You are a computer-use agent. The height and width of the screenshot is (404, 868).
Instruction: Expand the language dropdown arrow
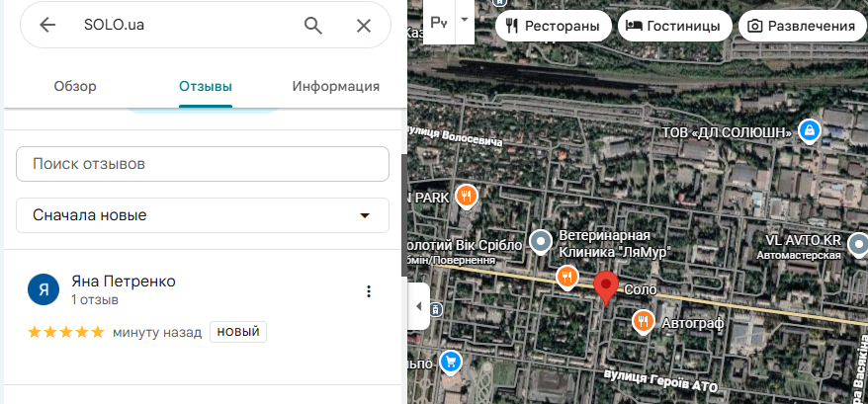[465, 20]
